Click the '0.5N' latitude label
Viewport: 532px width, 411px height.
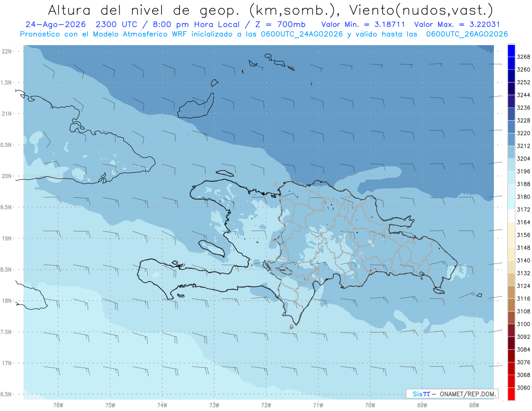point(7,145)
